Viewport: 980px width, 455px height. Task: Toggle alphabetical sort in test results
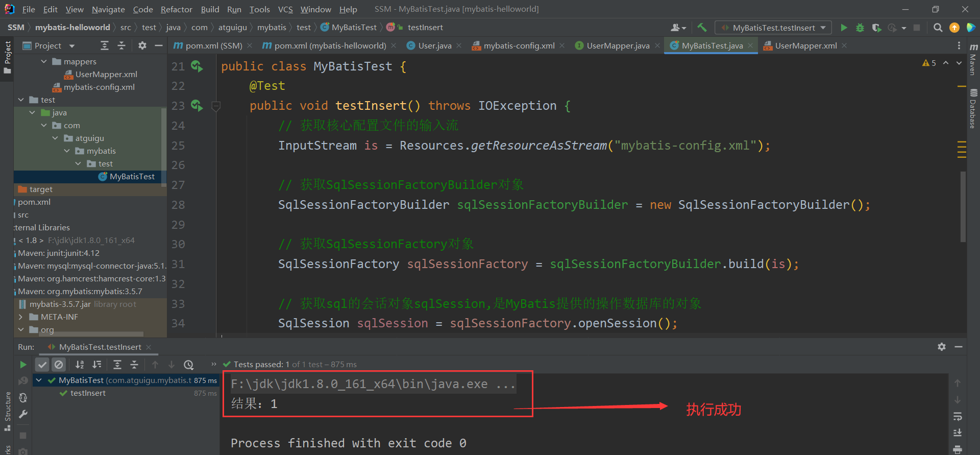coord(80,365)
